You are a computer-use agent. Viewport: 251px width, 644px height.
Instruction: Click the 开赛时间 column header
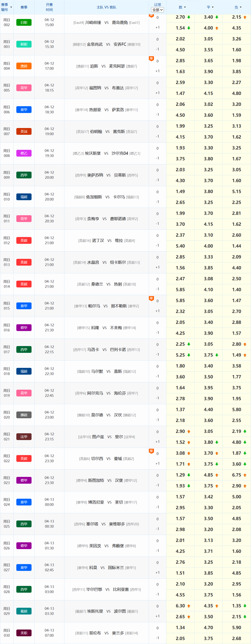point(49,7)
